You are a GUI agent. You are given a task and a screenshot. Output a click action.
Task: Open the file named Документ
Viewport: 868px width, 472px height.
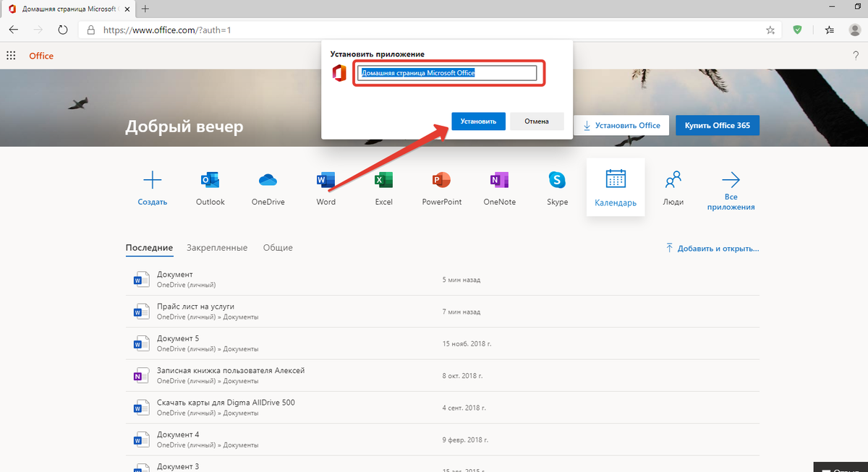(175, 275)
